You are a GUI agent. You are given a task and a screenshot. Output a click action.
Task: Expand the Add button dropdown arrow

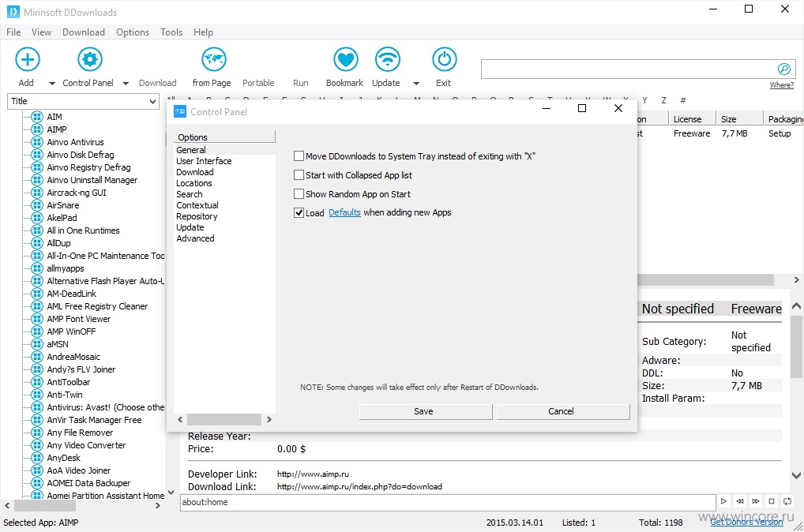tap(52, 83)
